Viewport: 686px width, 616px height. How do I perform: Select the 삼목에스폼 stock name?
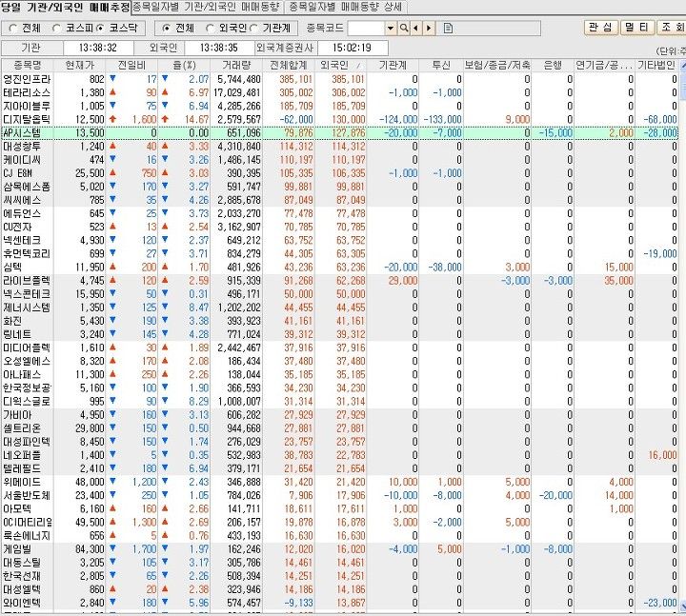[x=27, y=187]
